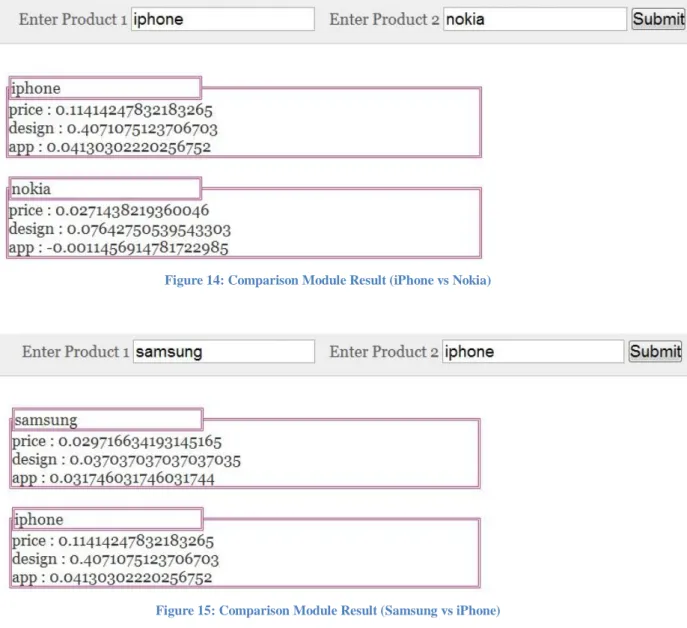The image size is (687, 628).
Task: Select the nokia result heading
Action: 105,188
